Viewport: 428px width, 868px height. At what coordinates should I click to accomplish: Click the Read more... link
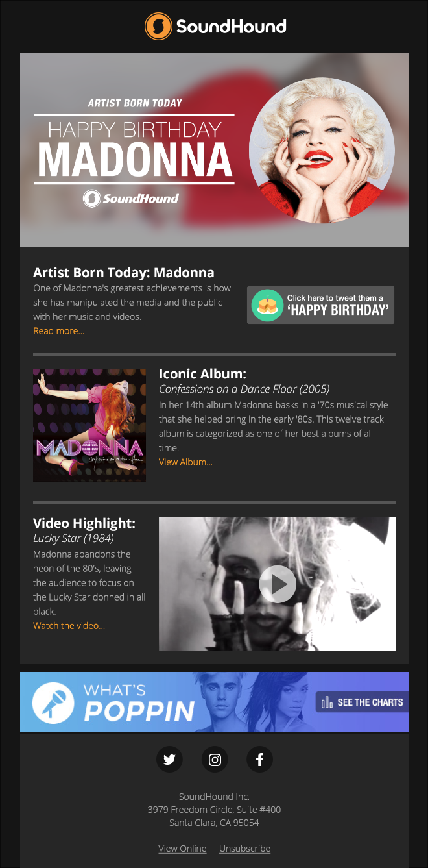58,331
